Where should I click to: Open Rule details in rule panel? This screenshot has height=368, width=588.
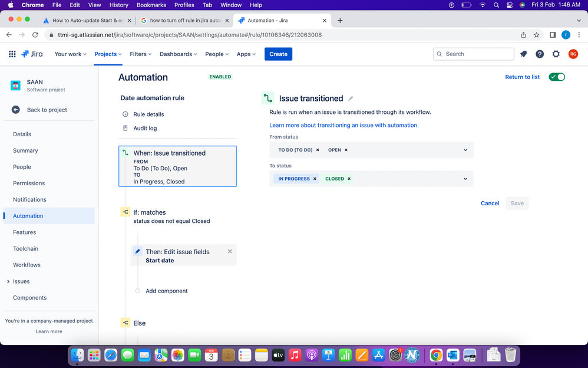pos(148,114)
